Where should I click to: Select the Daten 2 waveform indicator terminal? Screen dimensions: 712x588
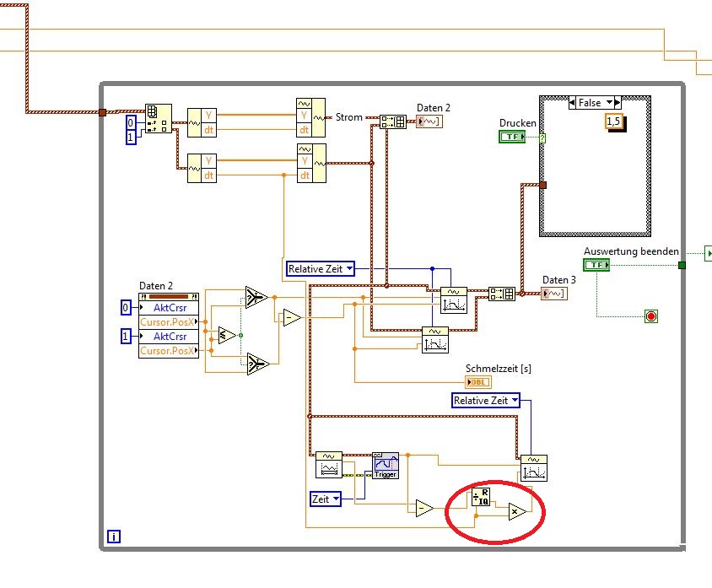click(429, 121)
